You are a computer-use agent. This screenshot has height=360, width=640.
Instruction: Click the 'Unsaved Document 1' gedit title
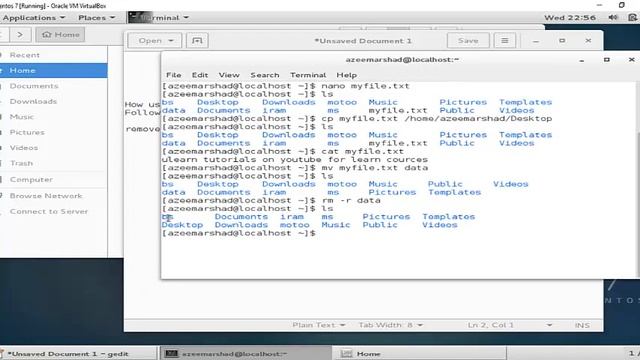click(x=362, y=41)
